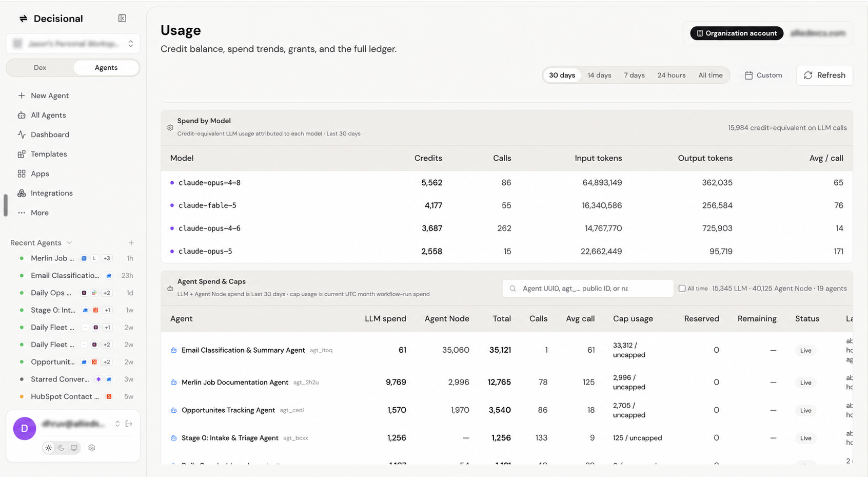Focus the Agent UUID search field
Screen dimensions: 868x477
point(588,289)
